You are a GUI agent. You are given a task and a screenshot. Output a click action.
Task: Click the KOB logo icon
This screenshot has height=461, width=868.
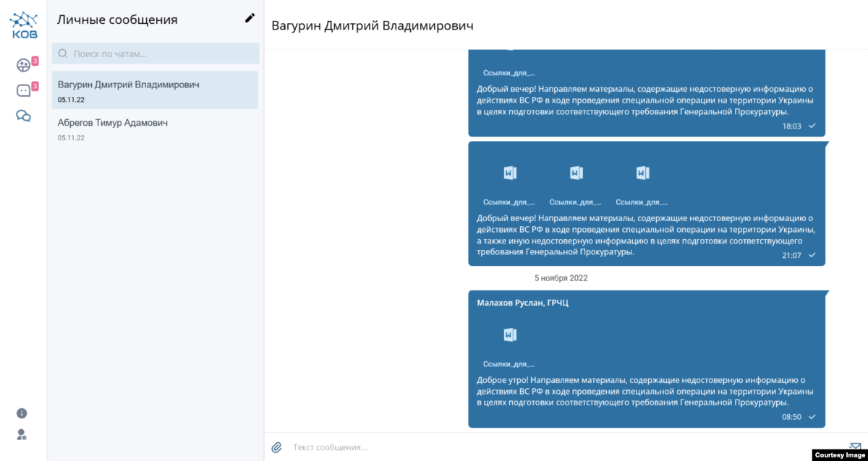click(23, 25)
